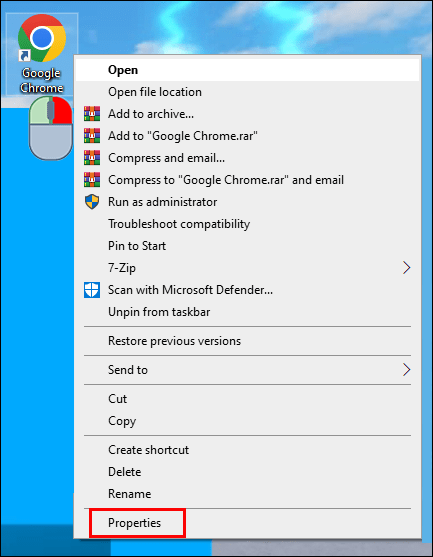Viewport: 433px width, 557px height.
Task: Click the Google Chrome shortcut label text
Action: [42, 80]
